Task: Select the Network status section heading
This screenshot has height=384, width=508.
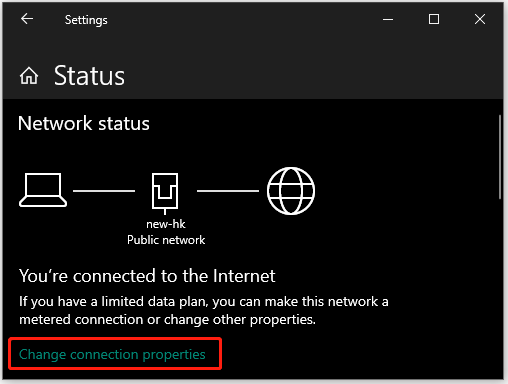Action: point(84,123)
